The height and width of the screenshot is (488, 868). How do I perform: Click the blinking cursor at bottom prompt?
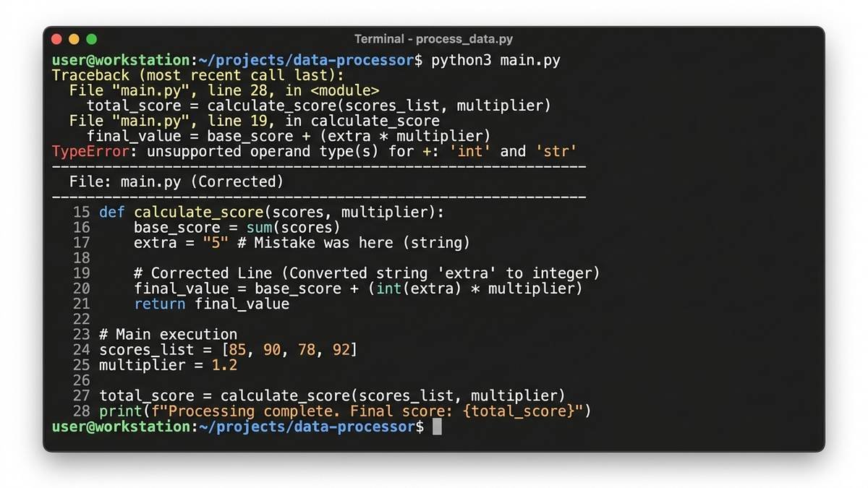tap(437, 426)
